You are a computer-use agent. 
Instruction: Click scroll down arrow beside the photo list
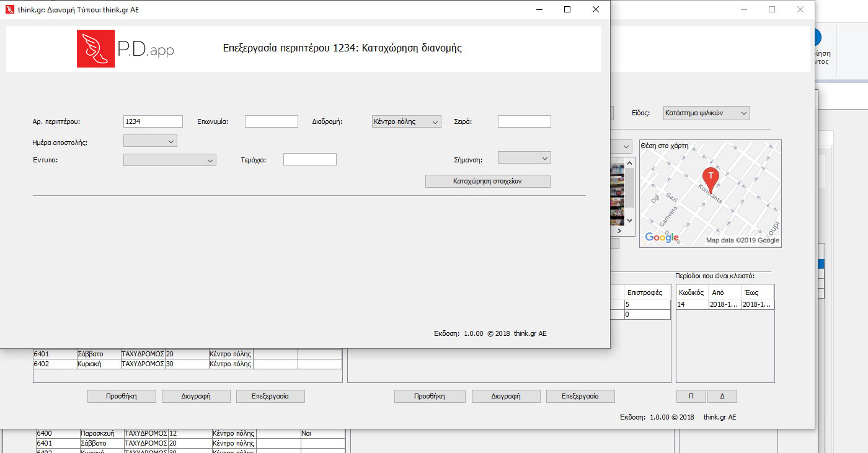pyautogui.click(x=629, y=220)
